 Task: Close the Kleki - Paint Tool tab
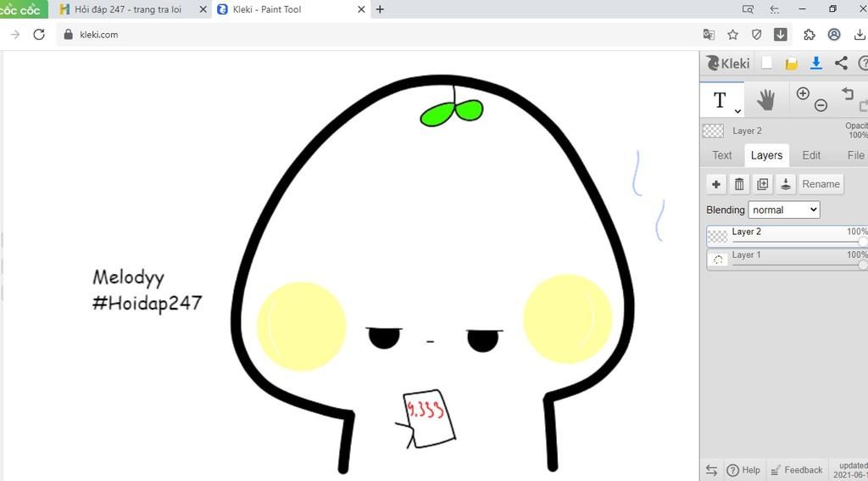(361, 9)
